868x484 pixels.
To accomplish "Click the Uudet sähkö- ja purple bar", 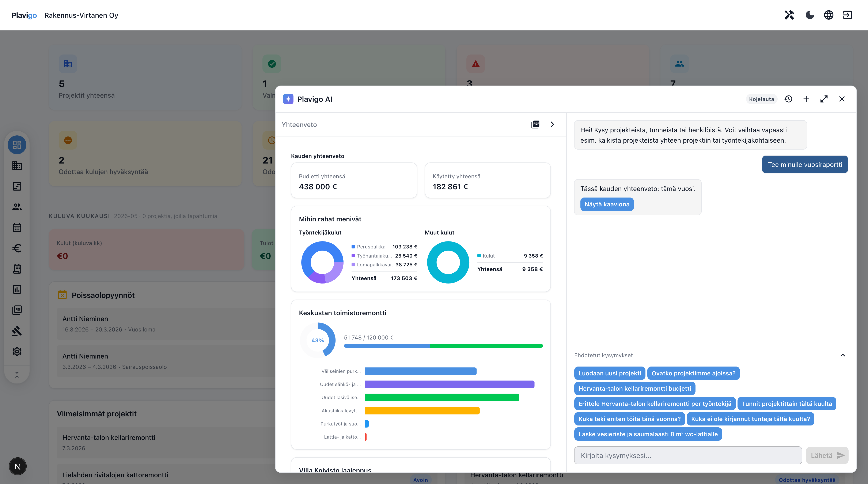I will pos(450,384).
